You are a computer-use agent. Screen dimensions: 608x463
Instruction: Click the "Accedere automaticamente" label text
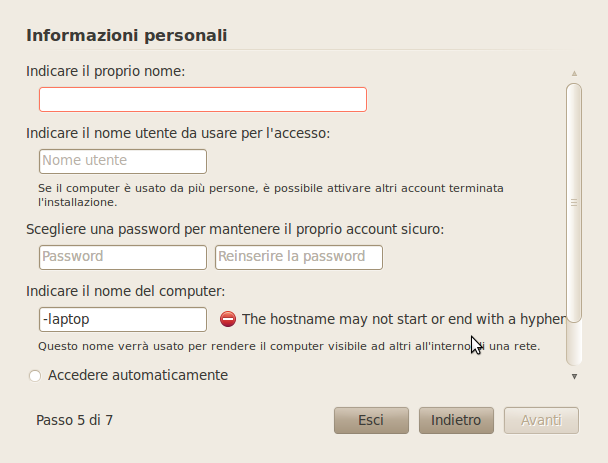[x=138, y=375]
